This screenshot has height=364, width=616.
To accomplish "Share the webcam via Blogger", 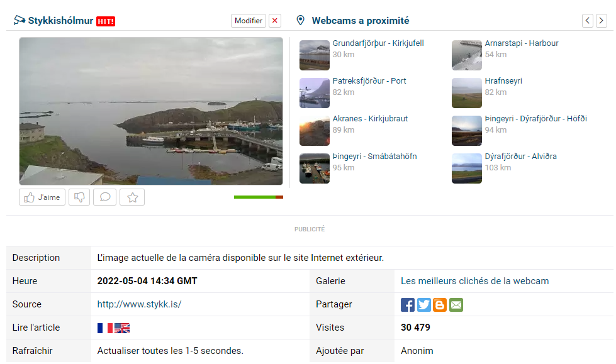I will [x=440, y=305].
